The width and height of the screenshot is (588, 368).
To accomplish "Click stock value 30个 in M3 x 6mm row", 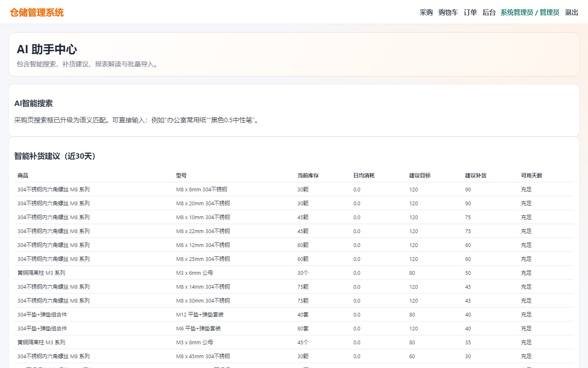I will tap(303, 273).
